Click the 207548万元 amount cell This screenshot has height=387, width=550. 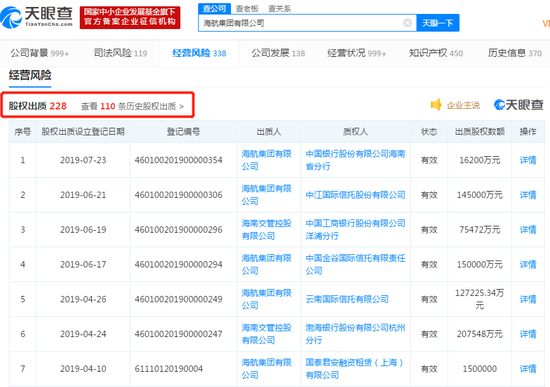tap(479, 334)
